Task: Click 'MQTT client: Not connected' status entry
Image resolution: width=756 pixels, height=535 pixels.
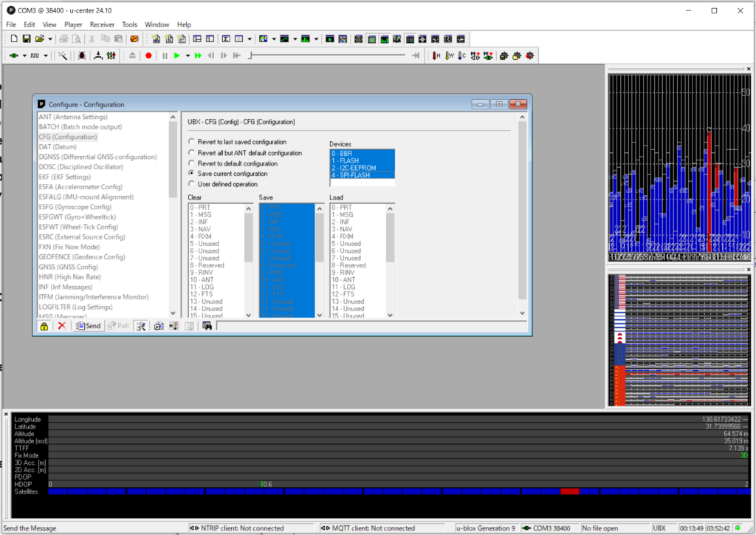Action: (x=368, y=528)
